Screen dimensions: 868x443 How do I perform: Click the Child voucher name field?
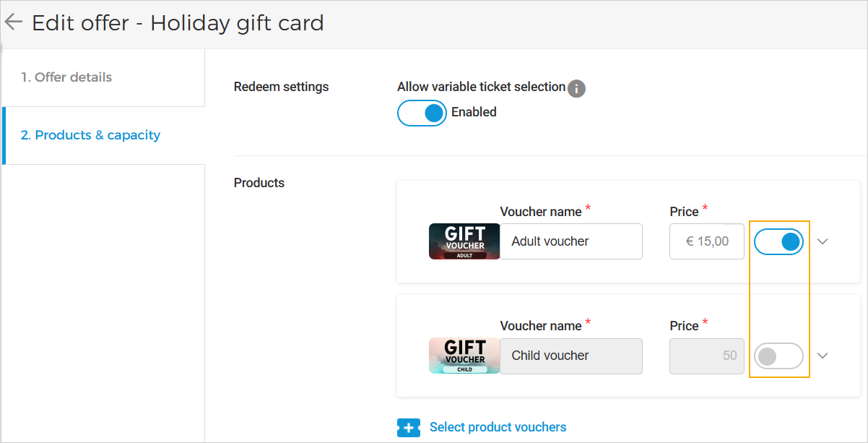point(570,356)
